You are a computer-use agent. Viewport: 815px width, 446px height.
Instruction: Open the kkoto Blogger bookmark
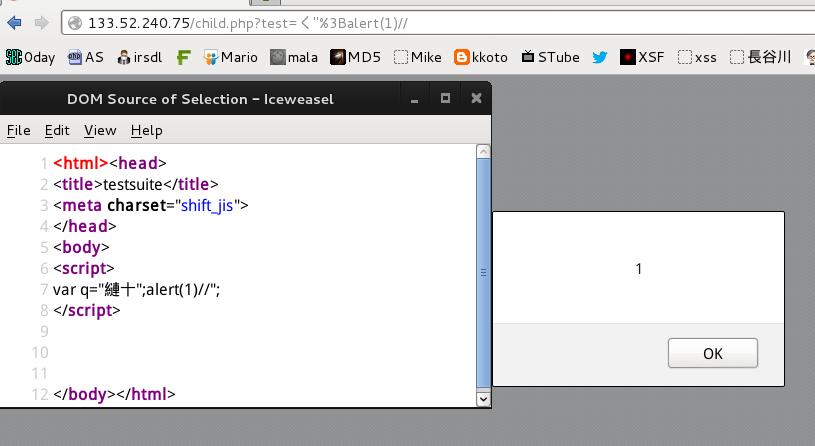coord(481,57)
